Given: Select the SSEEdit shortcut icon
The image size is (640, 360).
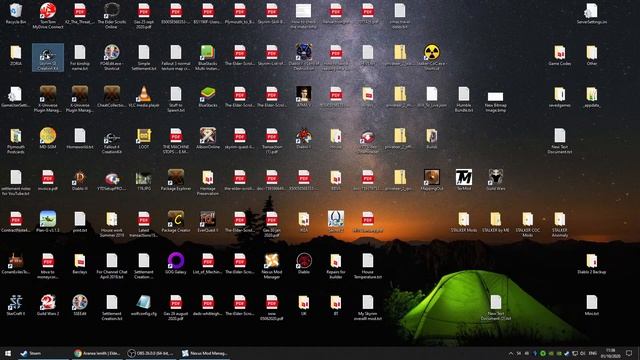Looking at the screenshot, I should (80, 305).
